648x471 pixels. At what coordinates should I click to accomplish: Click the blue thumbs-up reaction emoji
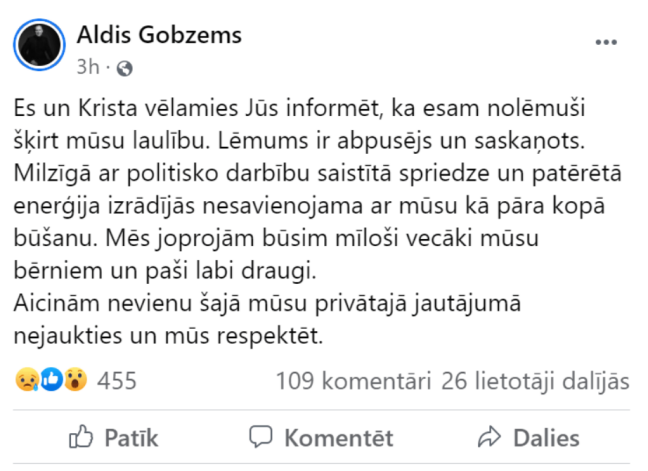coord(50,381)
